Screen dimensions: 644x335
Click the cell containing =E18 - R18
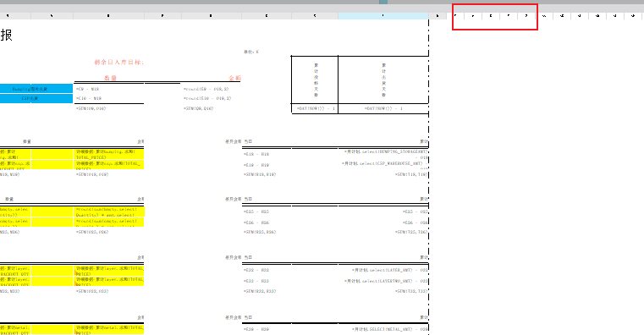pos(267,154)
